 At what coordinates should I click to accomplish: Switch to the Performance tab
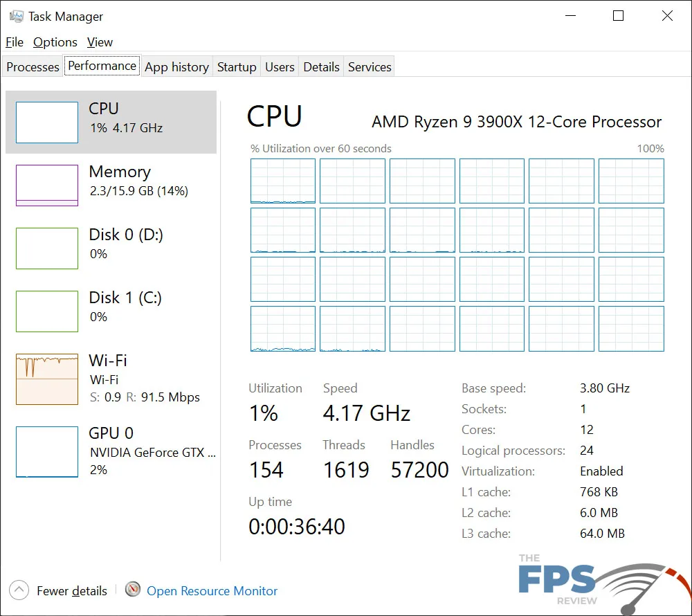(x=102, y=66)
